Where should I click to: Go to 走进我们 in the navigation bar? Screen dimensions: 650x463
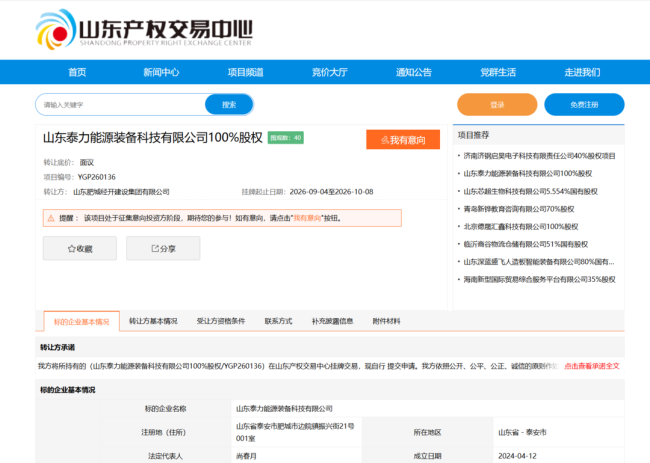click(x=582, y=72)
